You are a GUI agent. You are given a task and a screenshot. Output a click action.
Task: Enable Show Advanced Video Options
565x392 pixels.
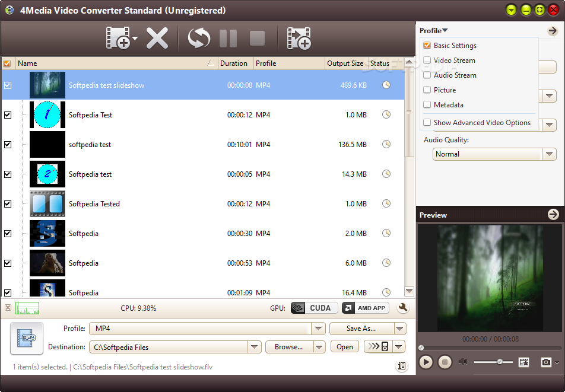[427, 122]
